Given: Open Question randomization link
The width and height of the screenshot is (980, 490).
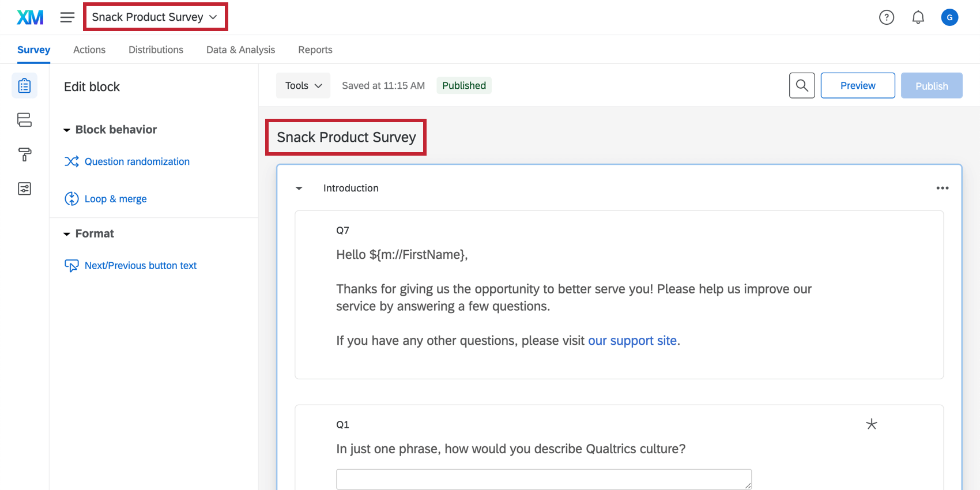Looking at the screenshot, I should pos(137,161).
